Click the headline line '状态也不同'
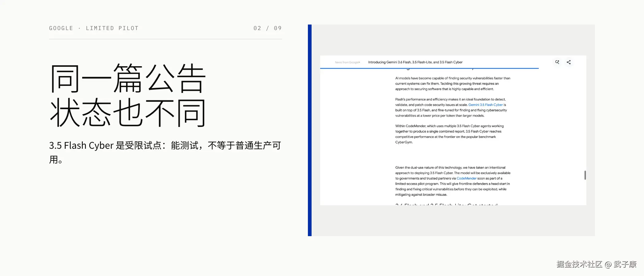The height and width of the screenshot is (276, 644). (x=128, y=113)
